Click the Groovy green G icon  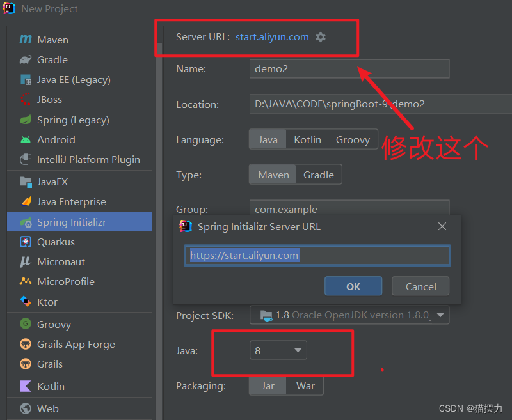tap(26, 324)
